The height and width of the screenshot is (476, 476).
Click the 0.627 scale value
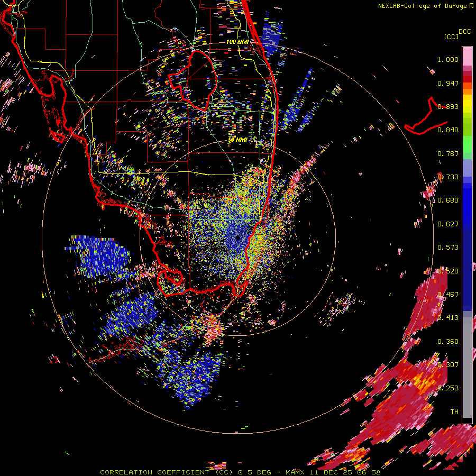[448, 224]
